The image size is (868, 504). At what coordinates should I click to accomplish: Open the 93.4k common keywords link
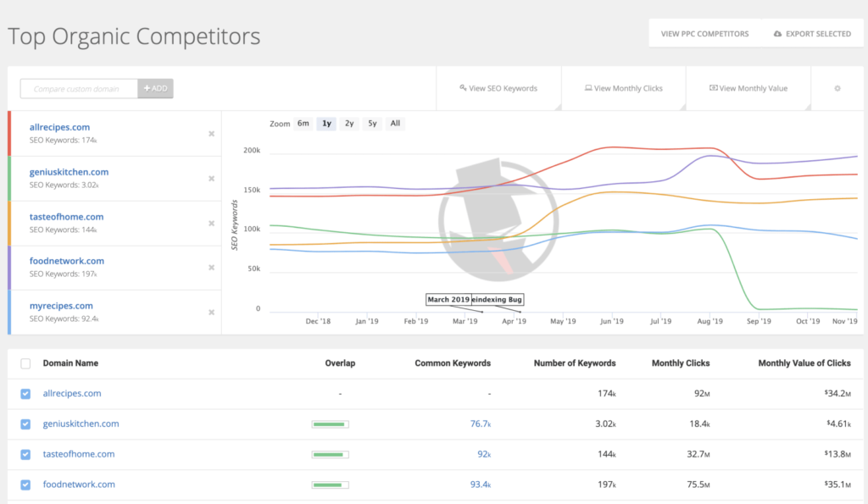481,485
